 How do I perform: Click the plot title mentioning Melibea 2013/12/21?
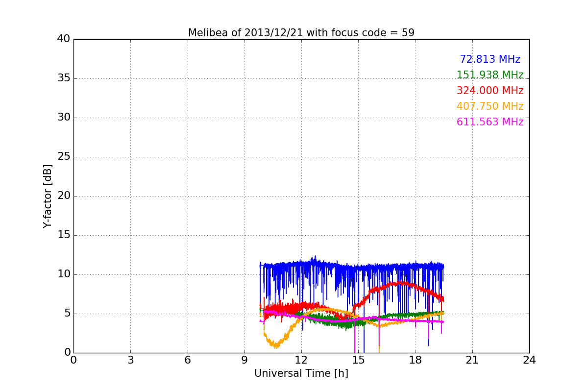(x=301, y=33)
